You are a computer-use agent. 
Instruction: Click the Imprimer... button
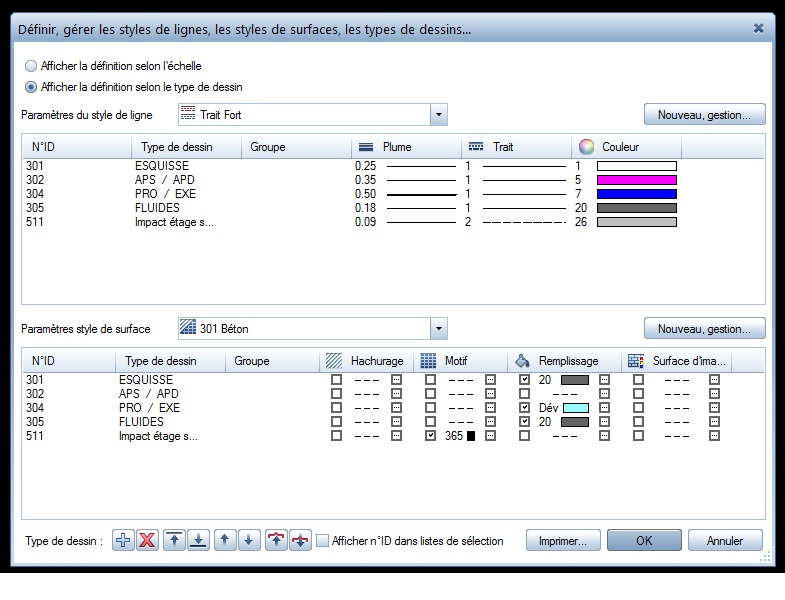tap(563, 541)
